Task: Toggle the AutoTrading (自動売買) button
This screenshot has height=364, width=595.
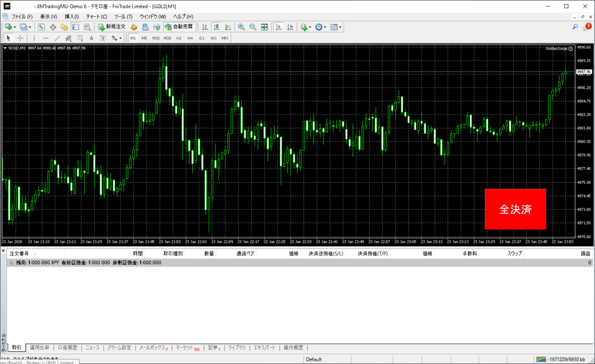Action: coord(180,27)
